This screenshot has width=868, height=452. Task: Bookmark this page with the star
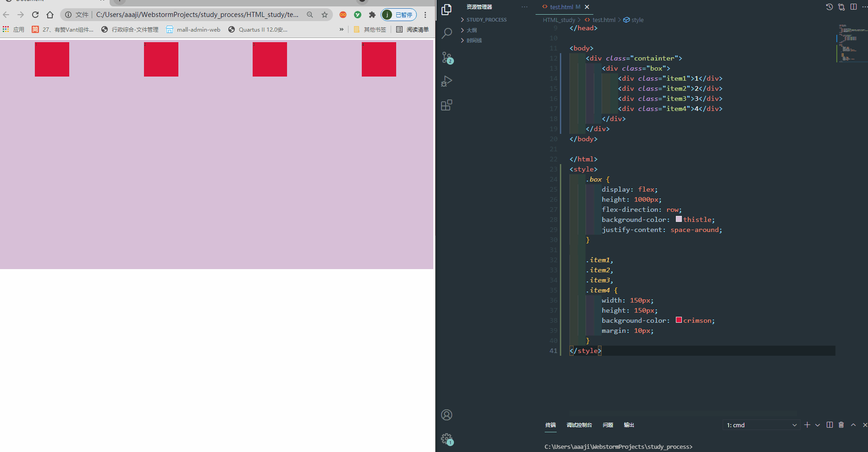pos(325,15)
